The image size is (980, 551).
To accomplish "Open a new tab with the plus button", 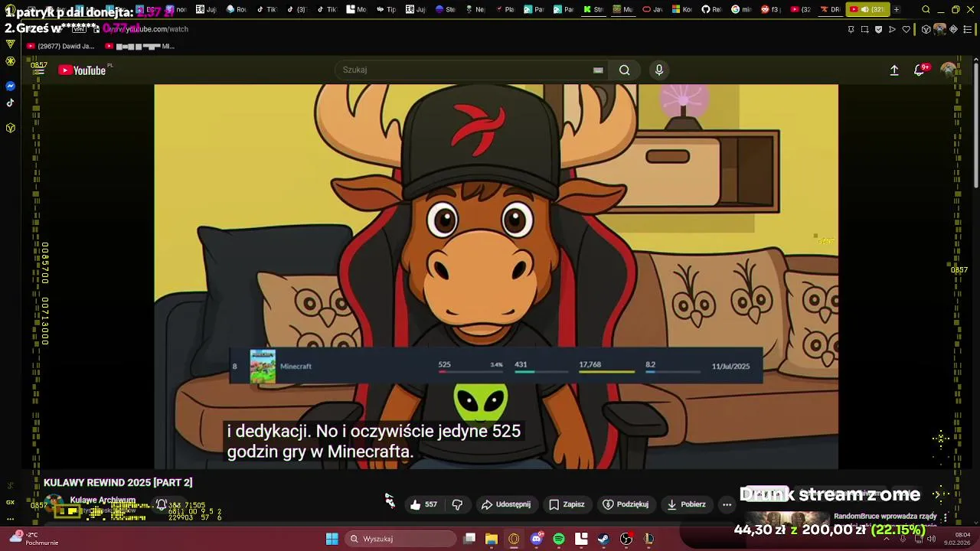I will tap(897, 9).
